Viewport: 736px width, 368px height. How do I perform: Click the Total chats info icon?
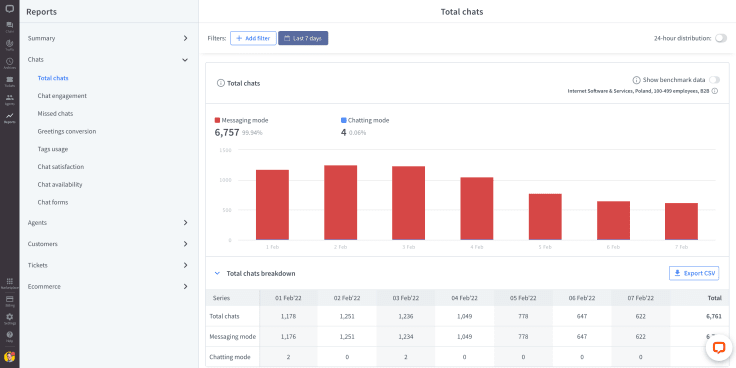click(221, 83)
